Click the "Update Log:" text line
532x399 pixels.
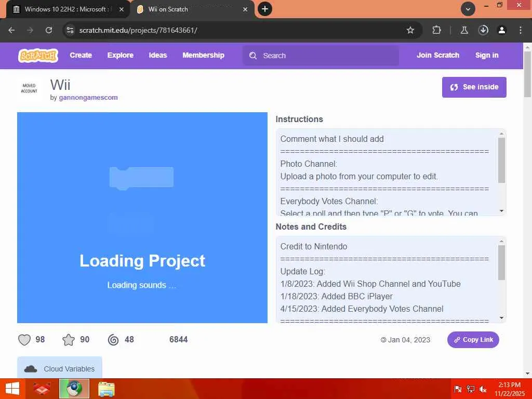pos(303,272)
